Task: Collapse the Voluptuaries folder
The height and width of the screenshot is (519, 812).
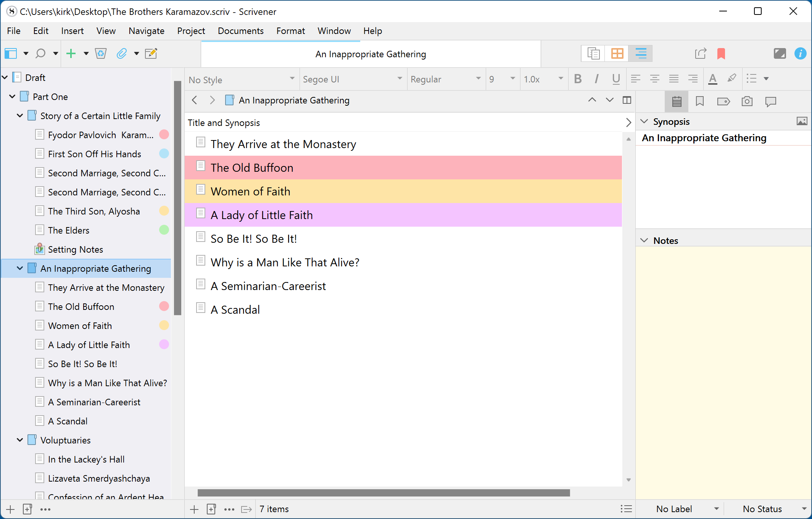Action: (20, 440)
